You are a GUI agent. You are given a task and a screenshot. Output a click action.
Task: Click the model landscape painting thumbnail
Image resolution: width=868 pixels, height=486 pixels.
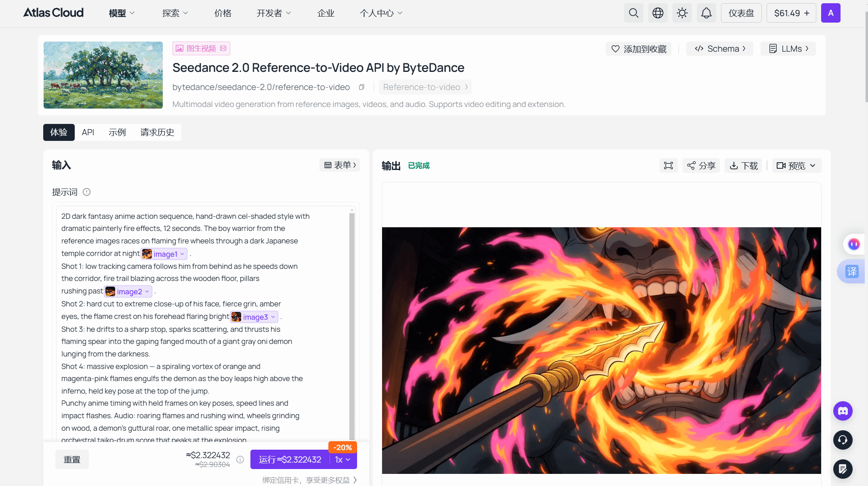coord(103,75)
